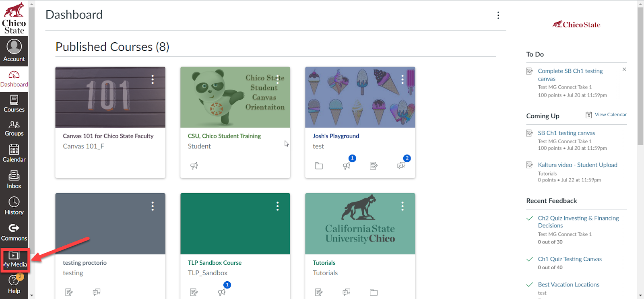Open discussions icon on Josh's Playground card

[x=401, y=166]
